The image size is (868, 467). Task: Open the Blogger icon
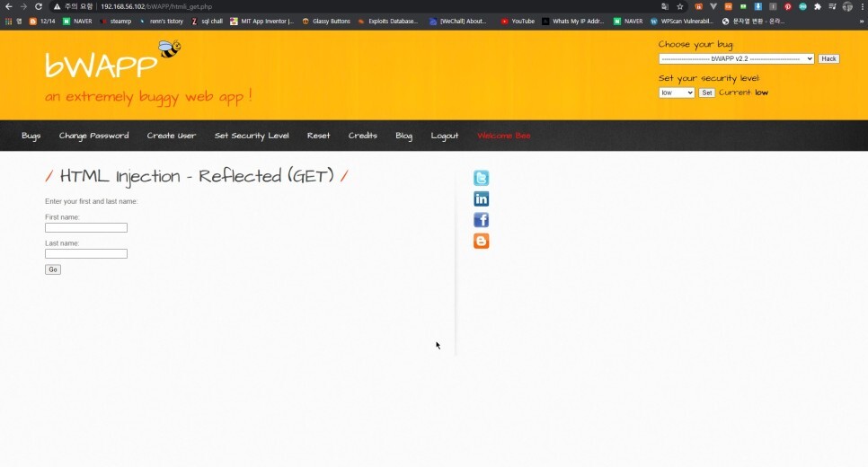[x=481, y=242]
